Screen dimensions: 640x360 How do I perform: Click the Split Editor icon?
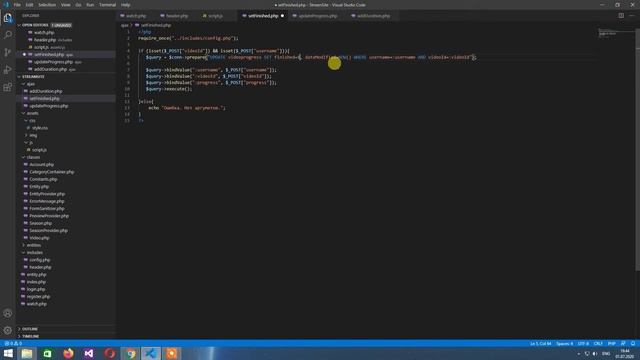coord(621,16)
